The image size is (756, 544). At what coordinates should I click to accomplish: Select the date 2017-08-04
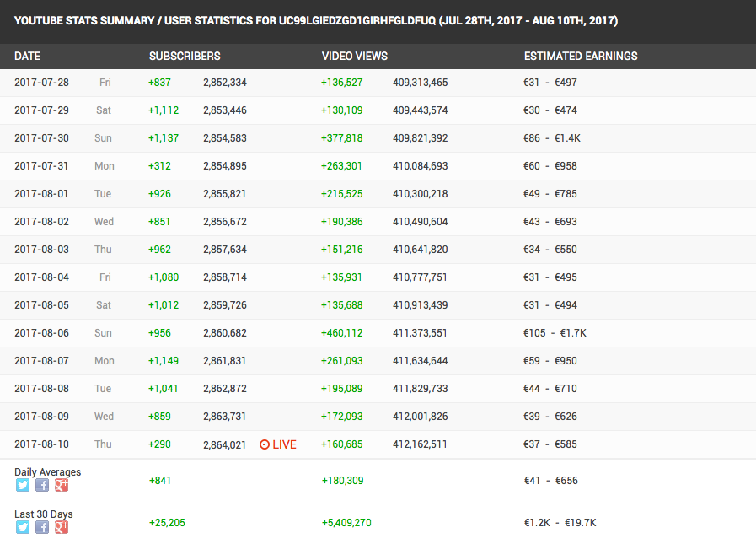[x=41, y=277]
